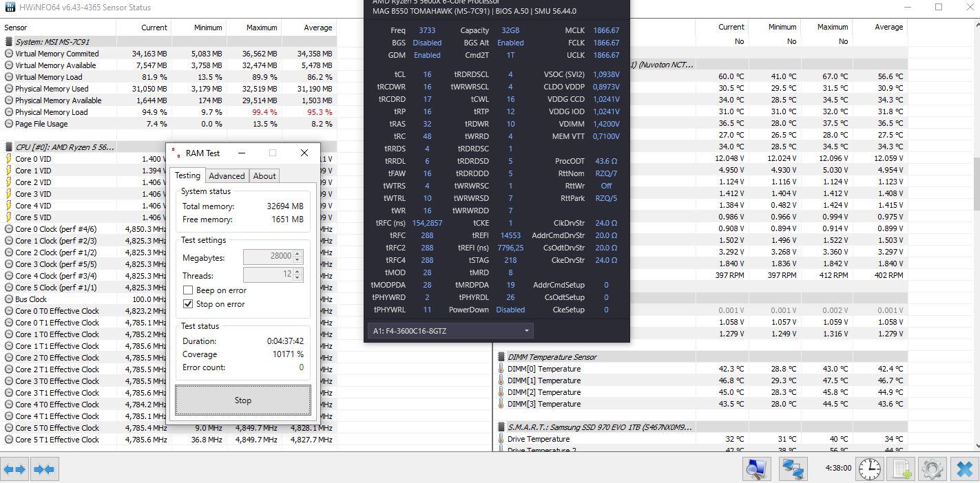Click the 12.048 V current reading
980x483 pixels.
730,158
